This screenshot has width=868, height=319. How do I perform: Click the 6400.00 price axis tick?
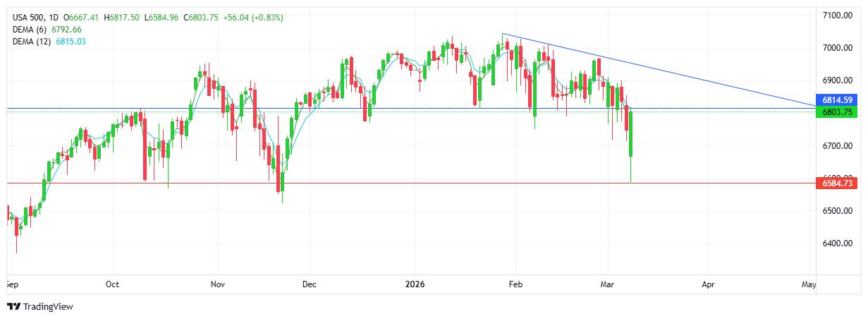[836, 244]
